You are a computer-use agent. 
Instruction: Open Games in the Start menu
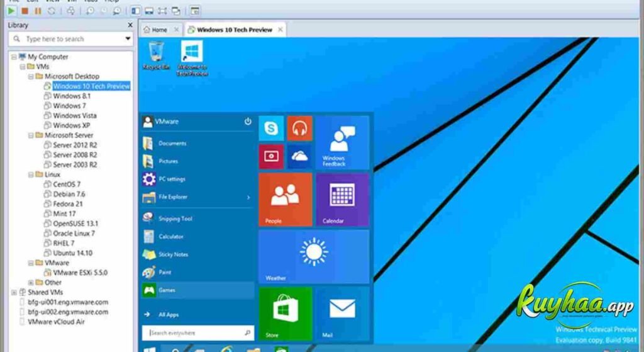tap(197, 290)
